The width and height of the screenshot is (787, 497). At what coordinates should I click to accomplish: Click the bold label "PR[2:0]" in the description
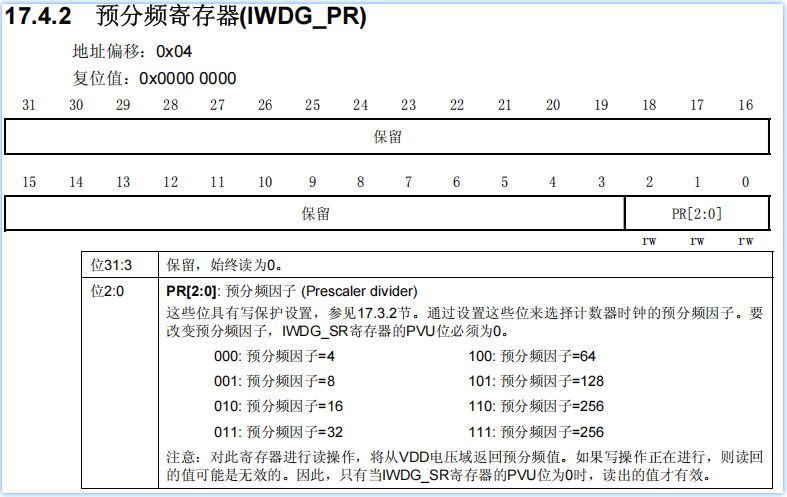pyautogui.click(x=191, y=291)
